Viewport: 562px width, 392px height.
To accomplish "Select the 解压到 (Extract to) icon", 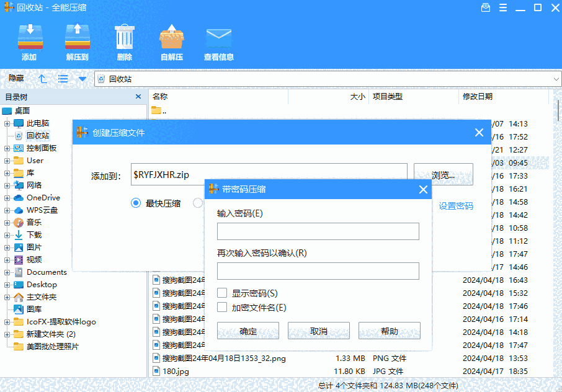I will click(77, 37).
